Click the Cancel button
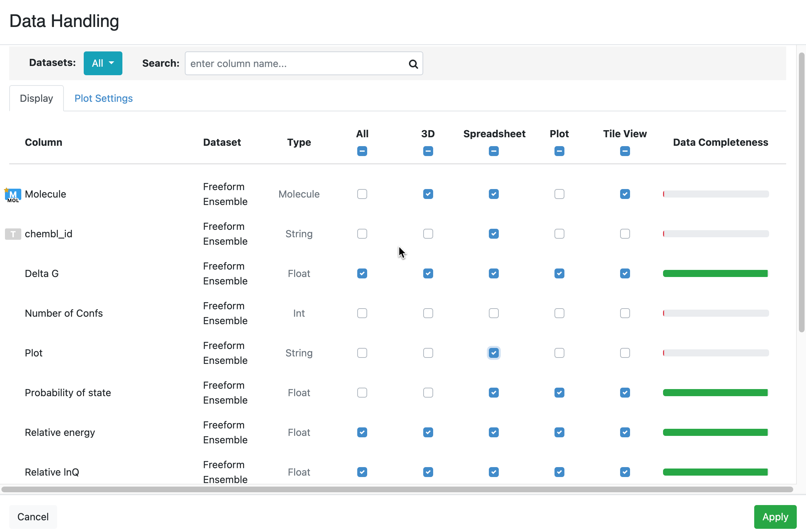The image size is (806, 532). [x=33, y=517]
